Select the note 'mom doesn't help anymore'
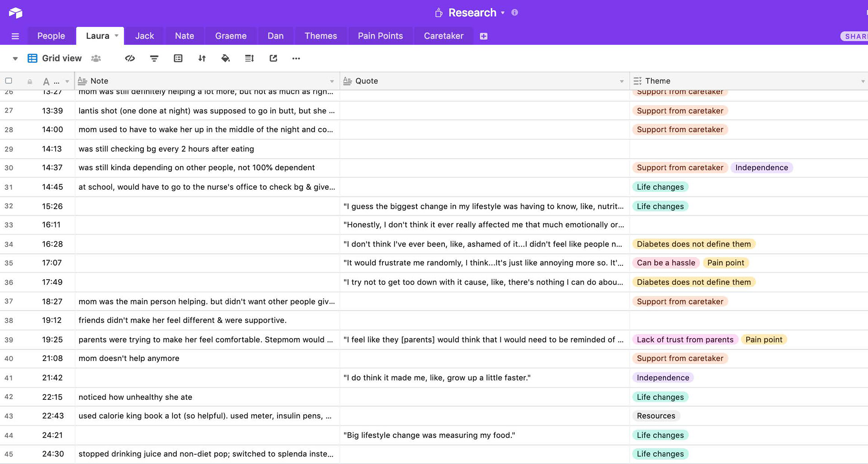The width and height of the screenshot is (868, 464). (207, 358)
